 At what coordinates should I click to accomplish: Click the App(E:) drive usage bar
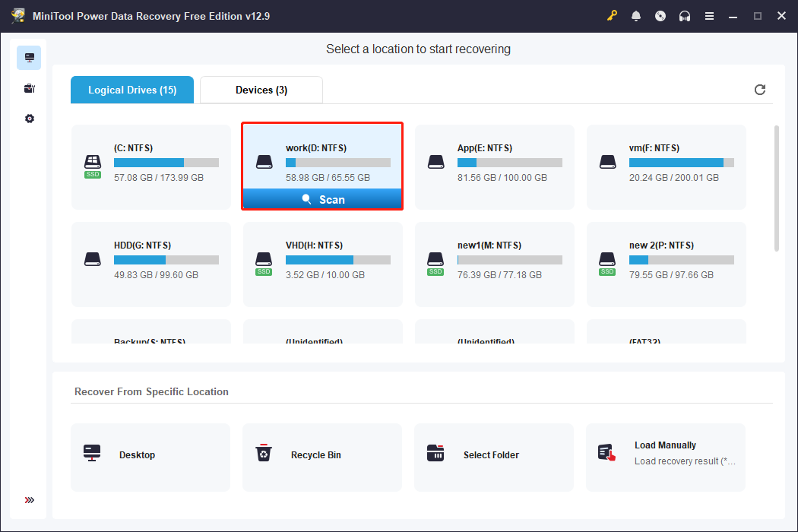[510, 163]
